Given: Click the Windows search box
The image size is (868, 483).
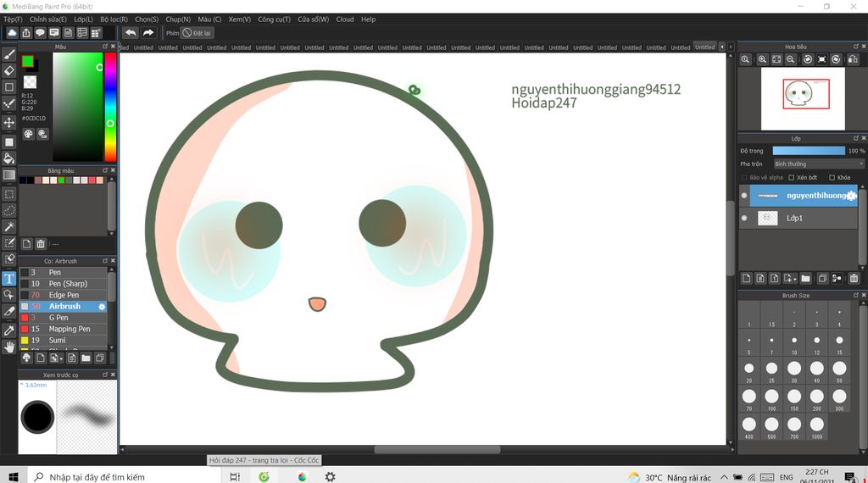Looking at the screenshot, I should pyautogui.click(x=125, y=477).
